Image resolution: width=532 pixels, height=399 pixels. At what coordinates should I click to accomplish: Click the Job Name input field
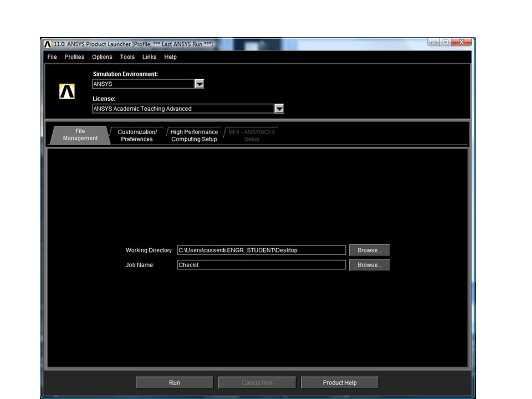click(x=262, y=265)
